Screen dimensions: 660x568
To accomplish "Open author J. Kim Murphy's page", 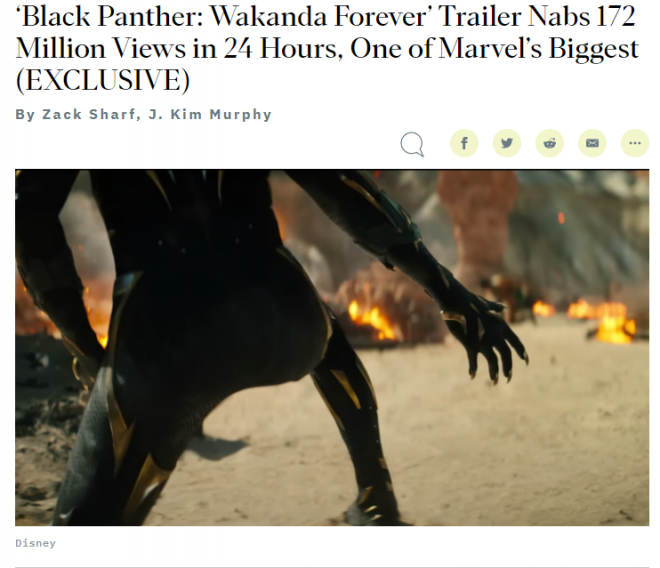I will pyautogui.click(x=210, y=114).
